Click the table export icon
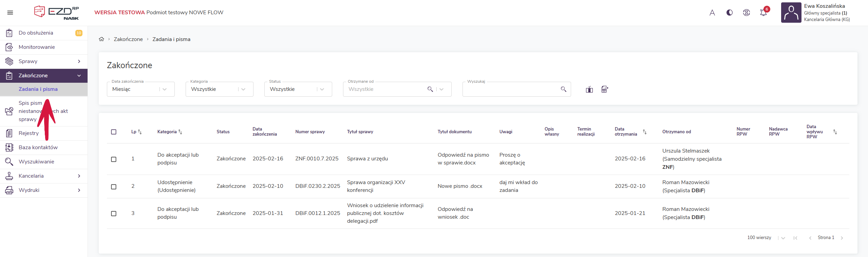 click(604, 90)
